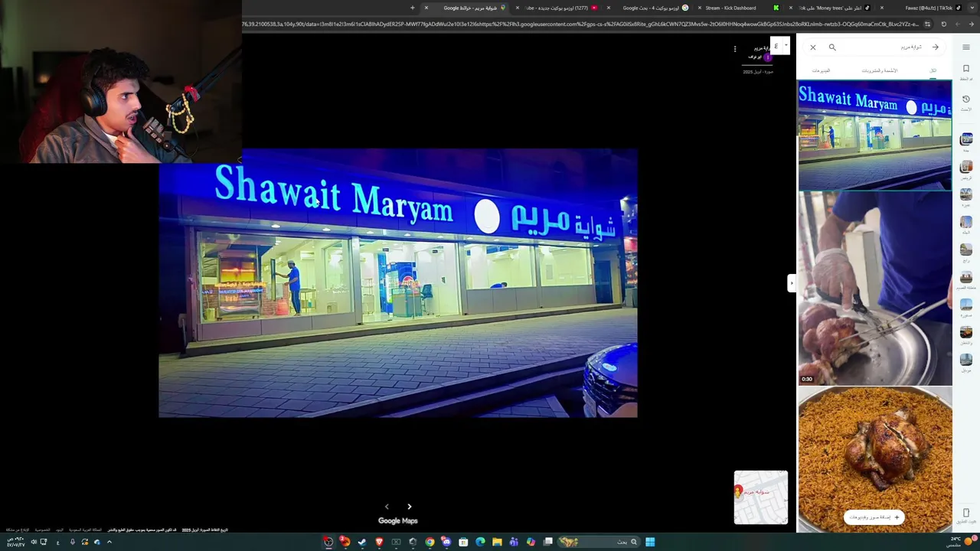Open Steam from the taskbar
Viewport: 980px width, 551px height.
pos(362,542)
